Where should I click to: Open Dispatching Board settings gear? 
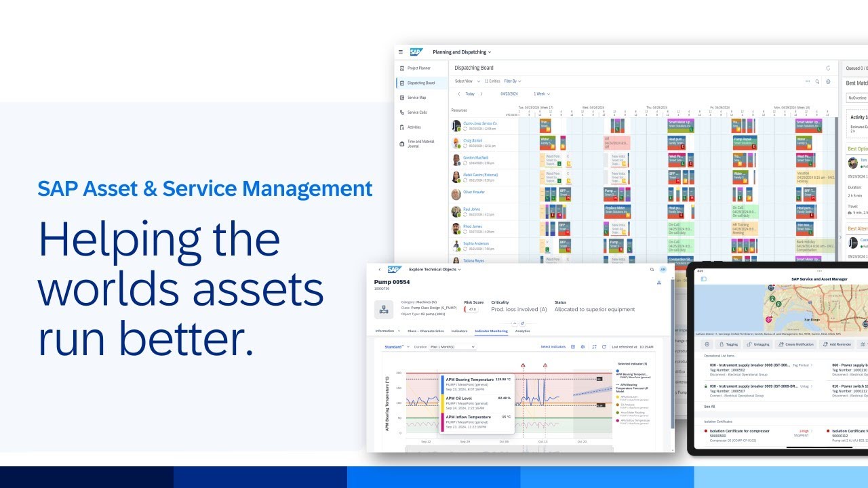point(828,81)
